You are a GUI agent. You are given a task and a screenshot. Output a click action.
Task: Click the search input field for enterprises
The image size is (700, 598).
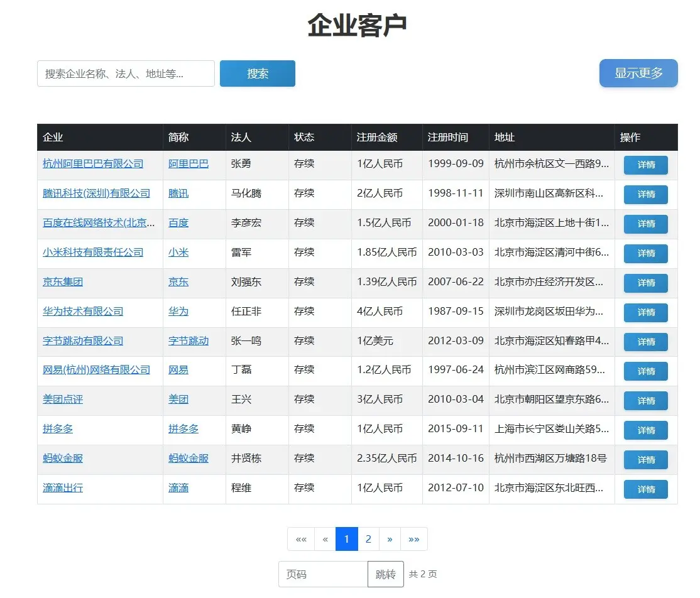click(126, 73)
